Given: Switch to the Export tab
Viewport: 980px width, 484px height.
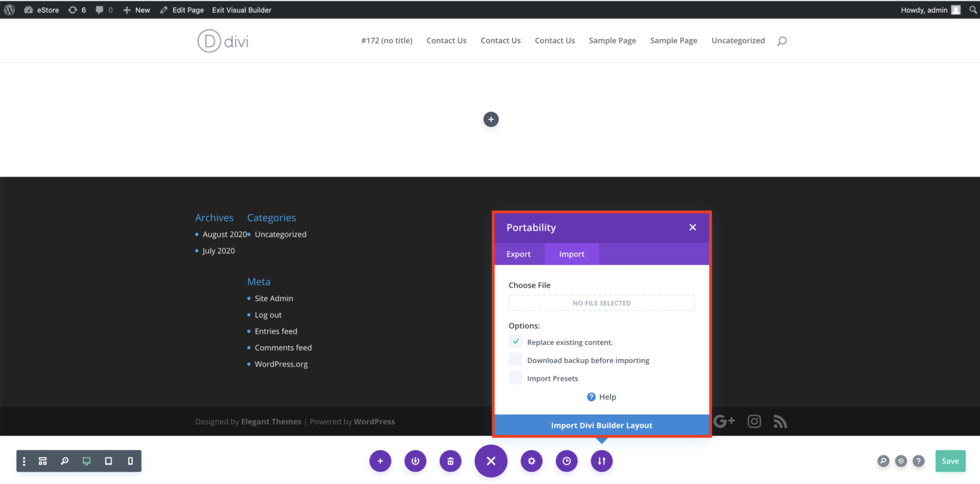Looking at the screenshot, I should (519, 254).
